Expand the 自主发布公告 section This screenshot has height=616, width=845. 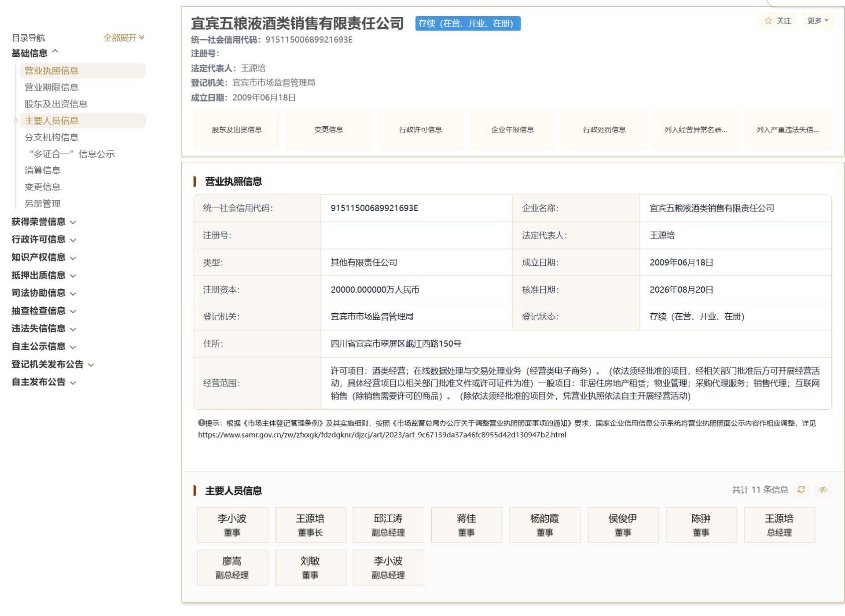[x=44, y=382]
